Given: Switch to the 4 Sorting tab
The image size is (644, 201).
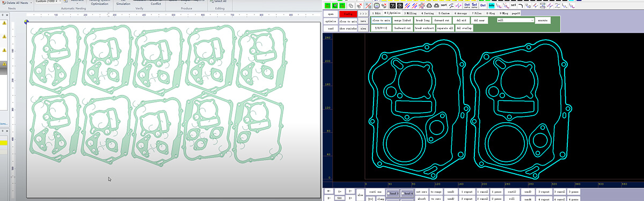Looking at the screenshot, I should pyautogui.click(x=427, y=13).
